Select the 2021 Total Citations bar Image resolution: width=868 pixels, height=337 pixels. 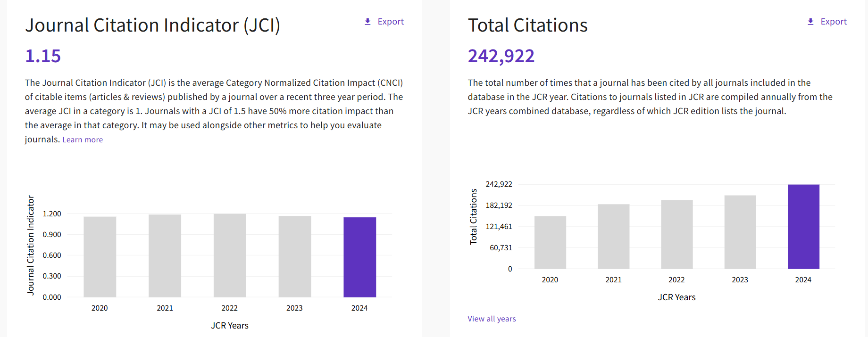click(x=614, y=237)
